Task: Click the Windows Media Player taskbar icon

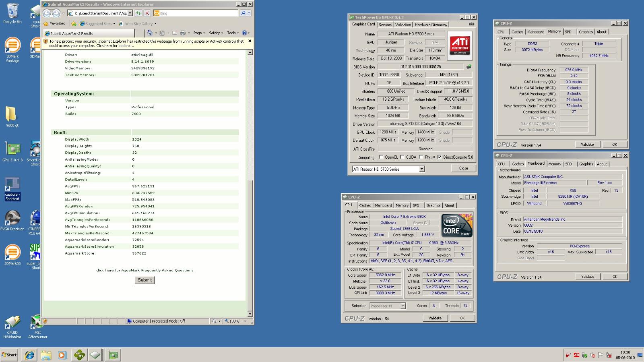Action: point(62,355)
